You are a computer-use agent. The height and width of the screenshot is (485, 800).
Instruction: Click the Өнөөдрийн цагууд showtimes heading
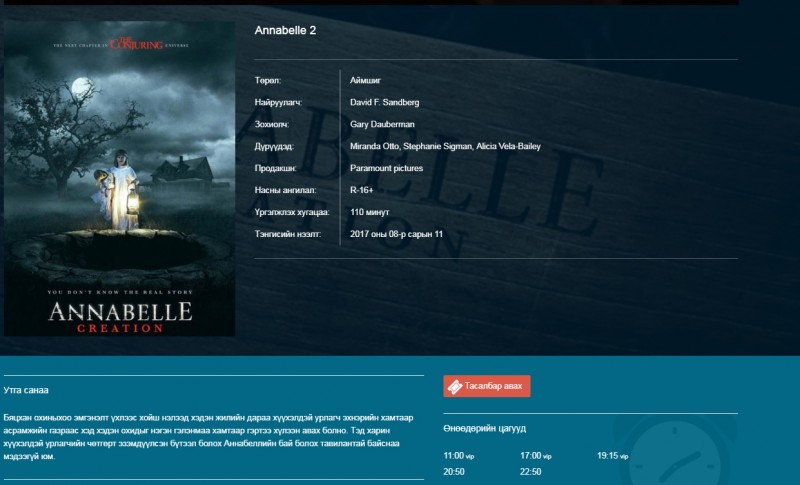click(x=485, y=428)
